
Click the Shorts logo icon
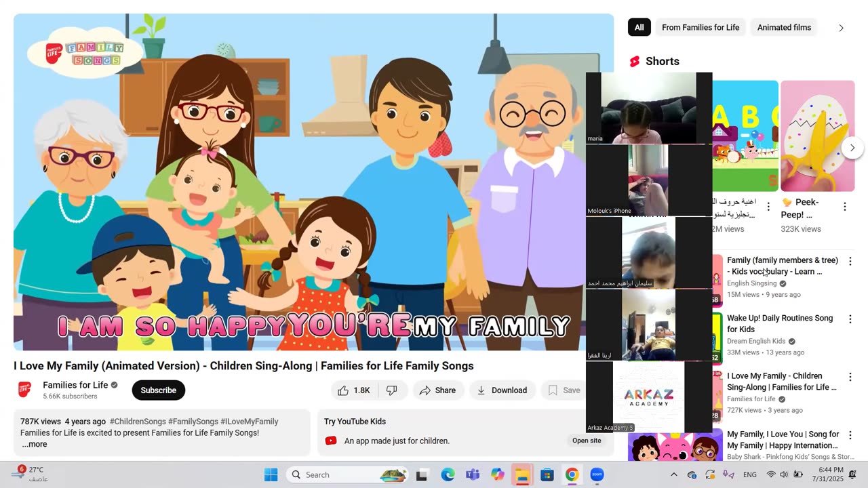click(635, 62)
